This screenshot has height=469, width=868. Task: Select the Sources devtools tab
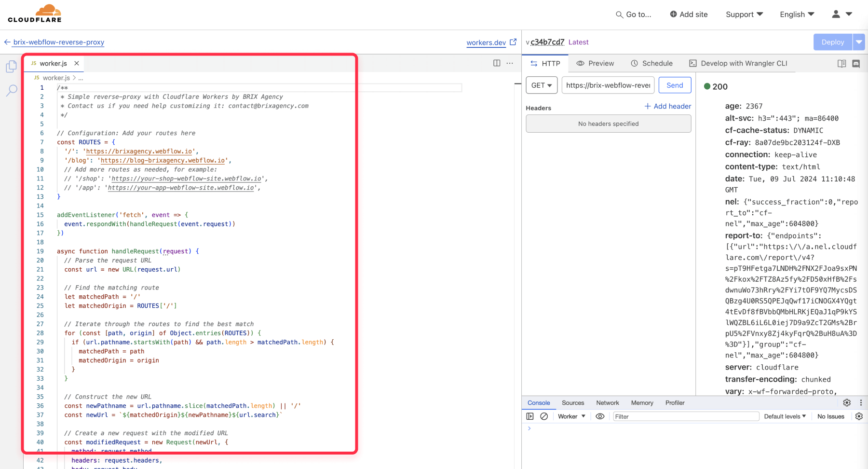tap(573, 403)
